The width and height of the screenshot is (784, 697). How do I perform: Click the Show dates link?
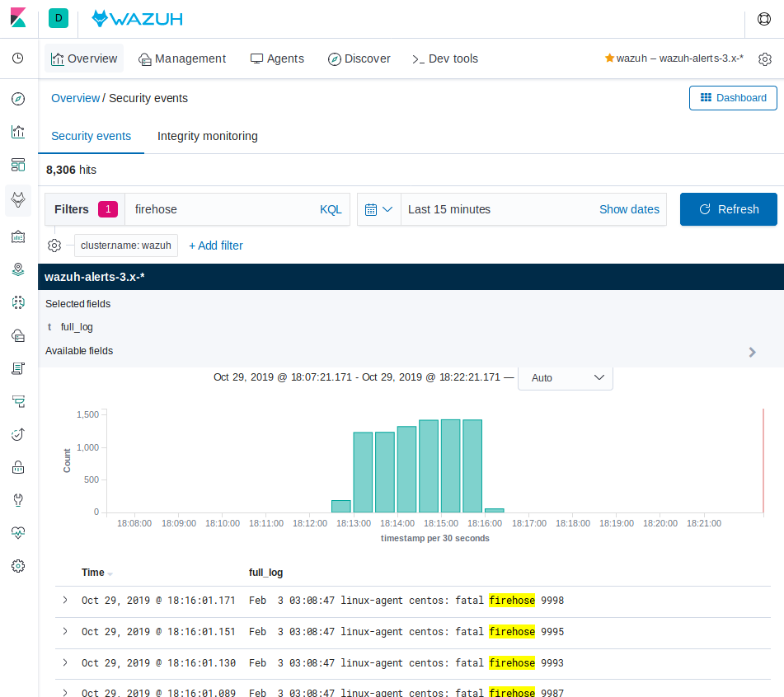(629, 209)
